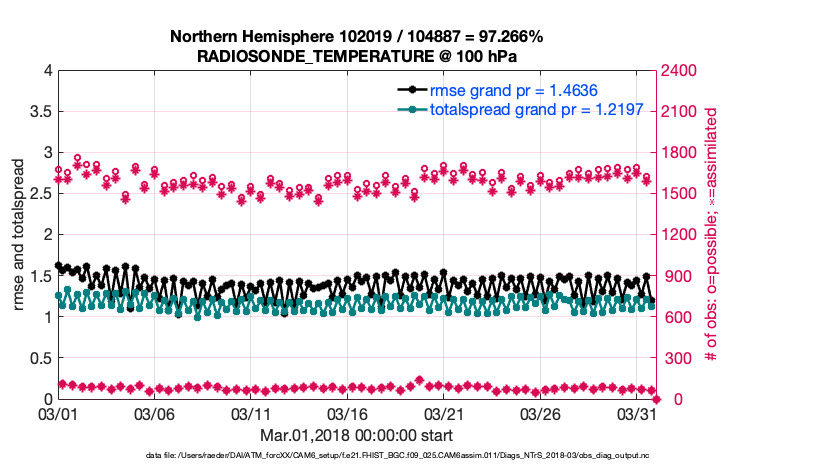Viewport: 830px width, 470px height.
Task: Select the left axis label "rmse and totalspread"
Action: (x=20, y=234)
